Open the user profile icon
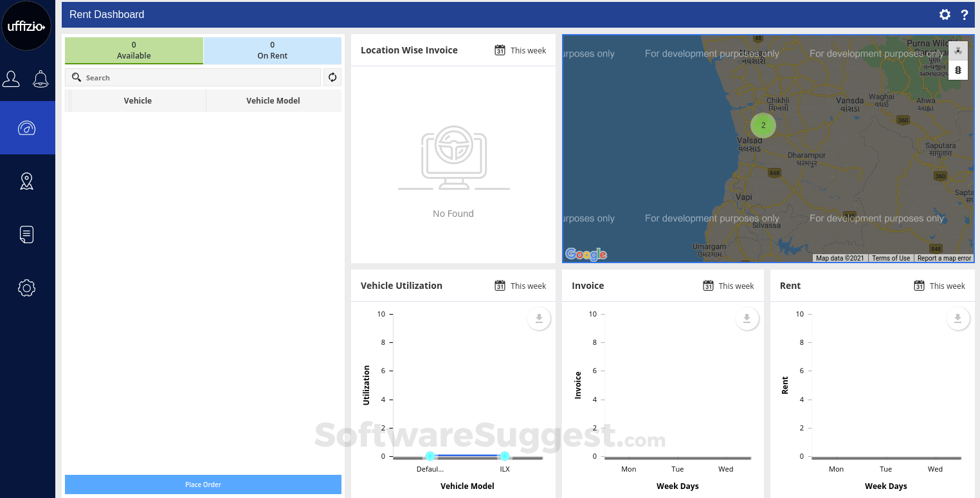The height and width of the screenshot is (498, 980). coord(11,78)
